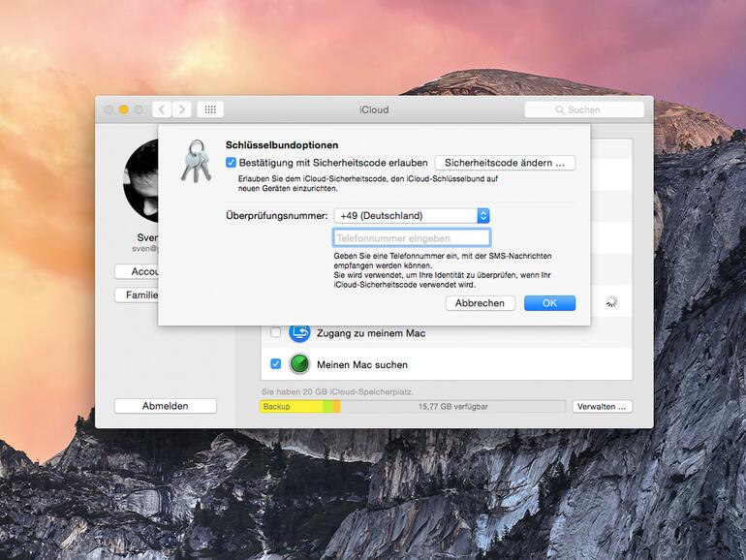Click the '15,77 GB verfügbar' text

tap(453, 407)
